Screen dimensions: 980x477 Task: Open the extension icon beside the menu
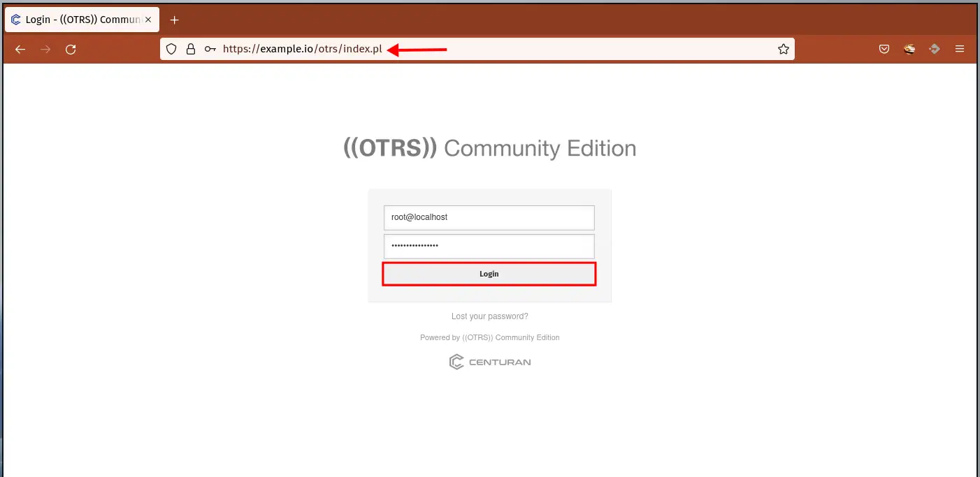coord(935,50)
